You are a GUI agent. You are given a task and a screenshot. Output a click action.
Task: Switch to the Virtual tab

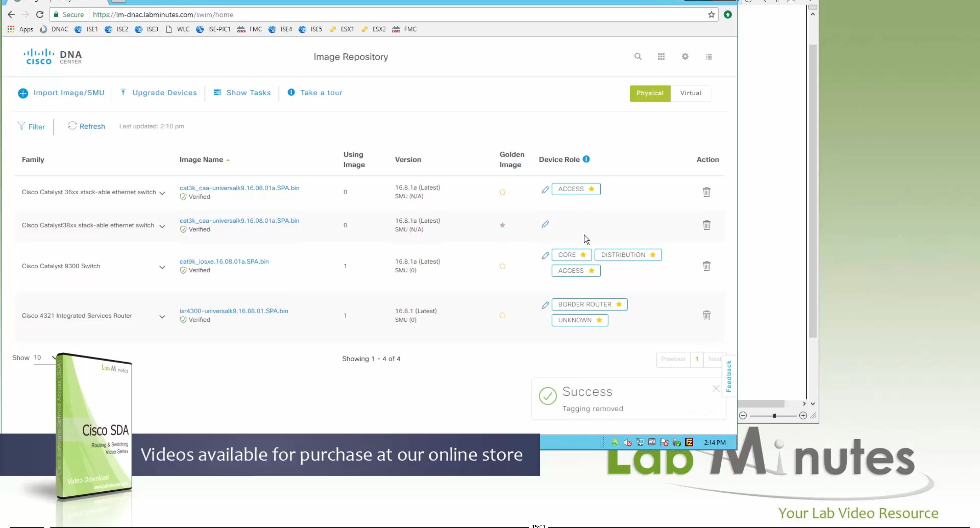coord(690,93)
